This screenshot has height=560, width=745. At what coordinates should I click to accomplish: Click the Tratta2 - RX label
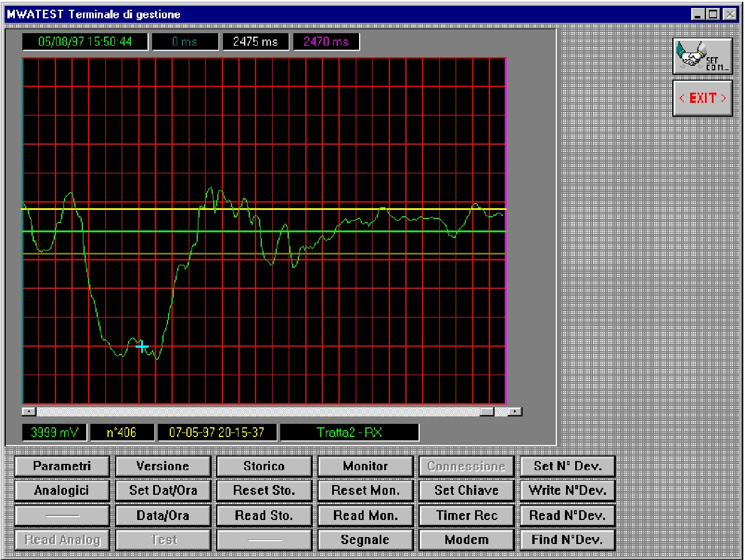click(349, 432)
